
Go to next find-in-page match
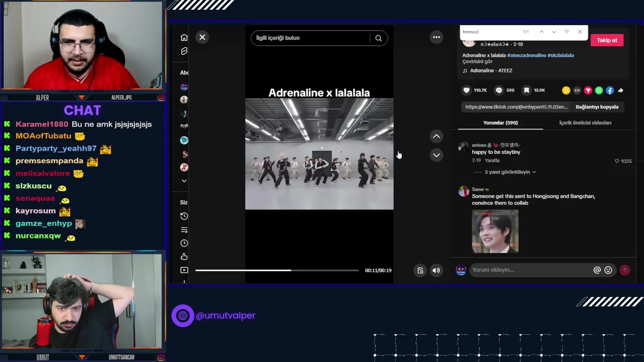(x=553, y=32)
